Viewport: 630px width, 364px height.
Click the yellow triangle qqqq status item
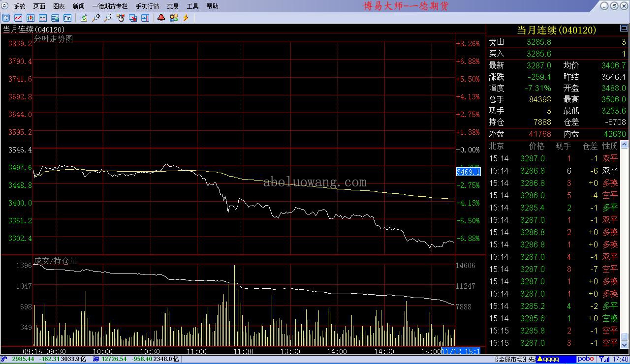pyautogui.click(x=555, y=359)
